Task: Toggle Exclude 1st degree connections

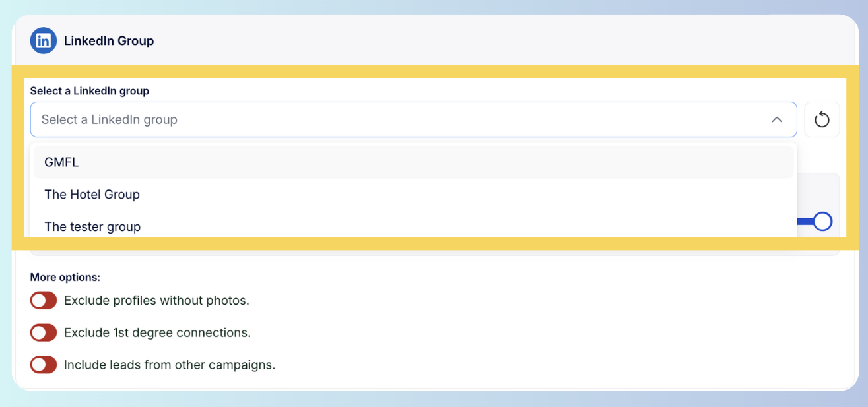Action: tap(44, 332)
